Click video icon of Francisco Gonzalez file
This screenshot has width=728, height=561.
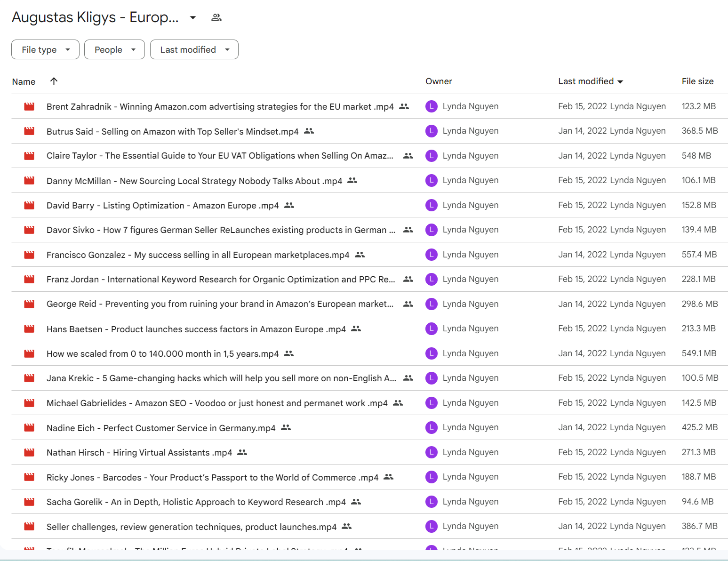click(29, 255)
